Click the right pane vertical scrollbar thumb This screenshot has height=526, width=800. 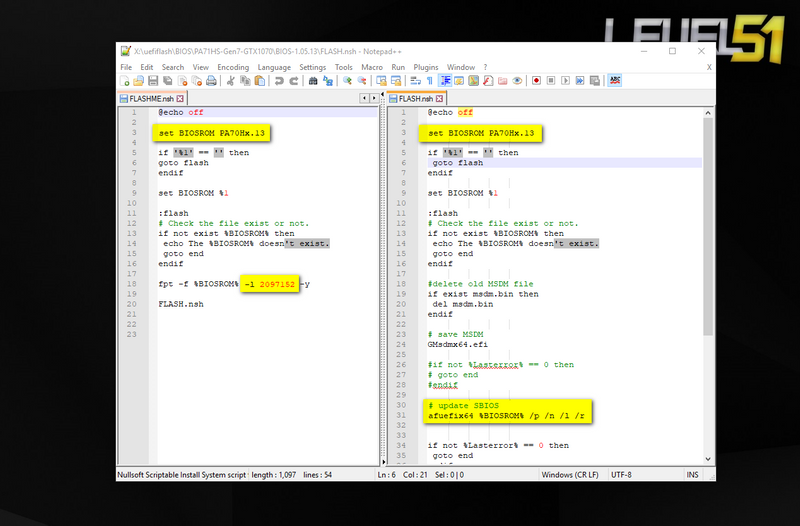(x=708, y=227)
